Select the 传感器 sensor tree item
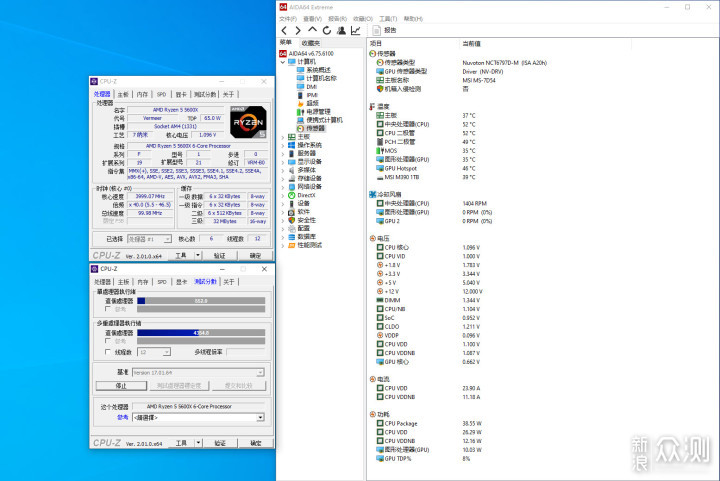 pyautogui.click(x=311, y=128)
